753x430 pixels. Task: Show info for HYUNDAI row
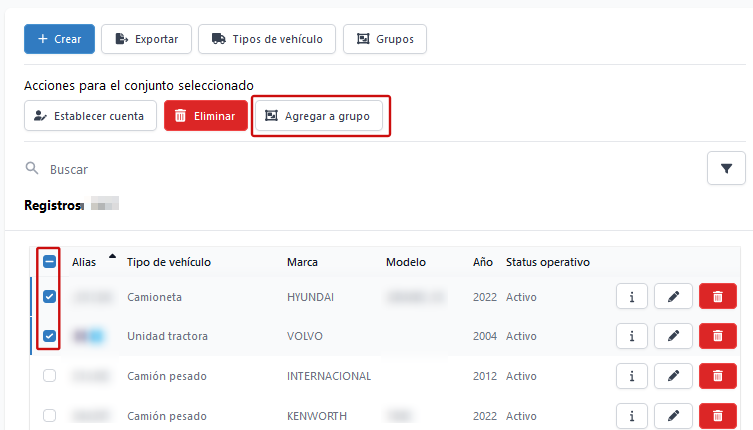tap(632, 296)
